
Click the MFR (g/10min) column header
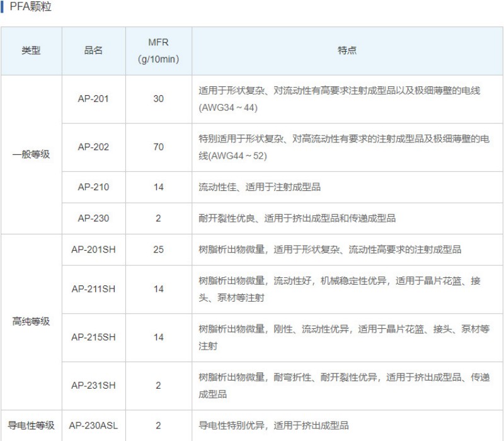(x=158, y=51)
